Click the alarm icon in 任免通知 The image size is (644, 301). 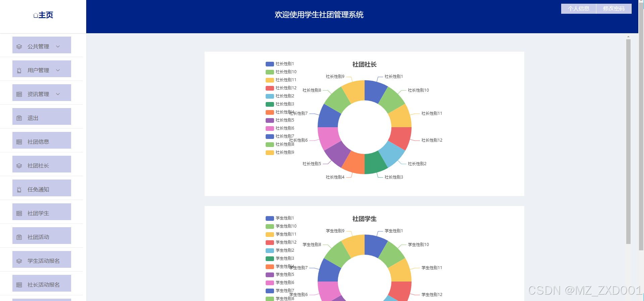pyautogui.click(x=19, y=190)
